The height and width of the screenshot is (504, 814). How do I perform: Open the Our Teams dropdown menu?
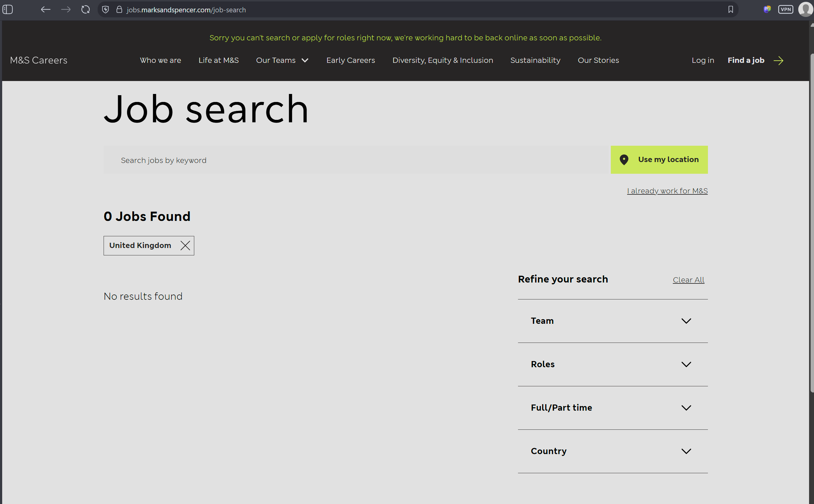tap(282, 60)
